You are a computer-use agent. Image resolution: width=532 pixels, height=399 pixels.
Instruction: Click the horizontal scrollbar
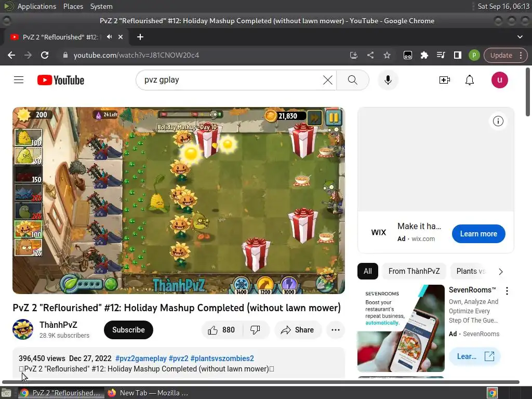(261, 382)
